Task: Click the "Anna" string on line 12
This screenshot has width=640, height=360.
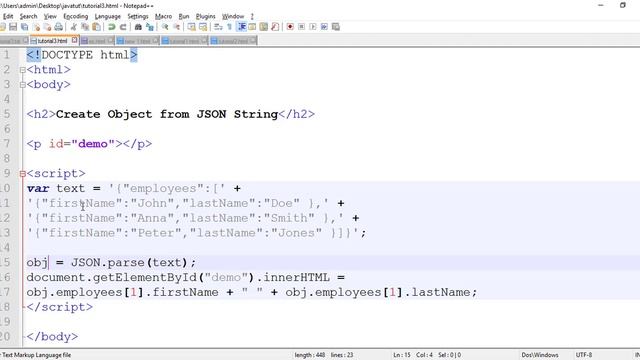Action: [x=153, y=218]
